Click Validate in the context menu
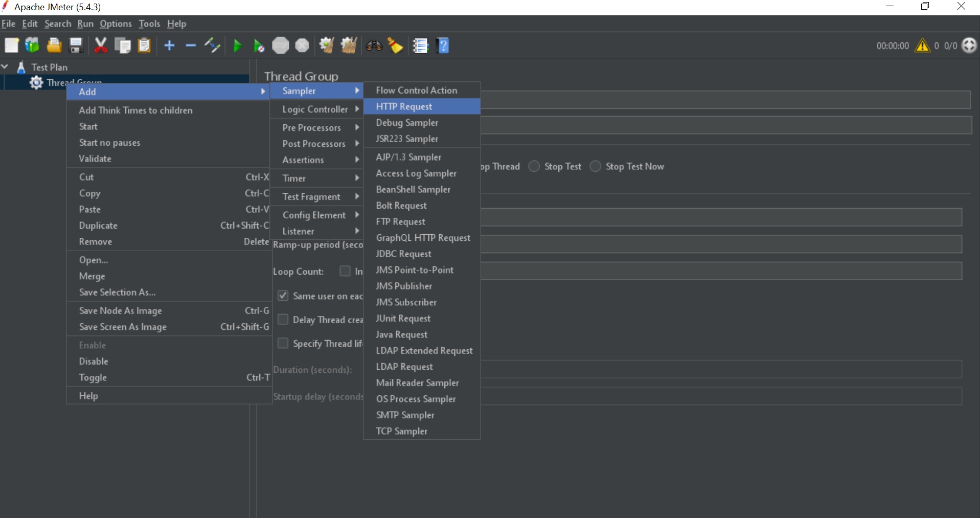Viewport: 980px width, 518px height. click(x=169, y=159)
